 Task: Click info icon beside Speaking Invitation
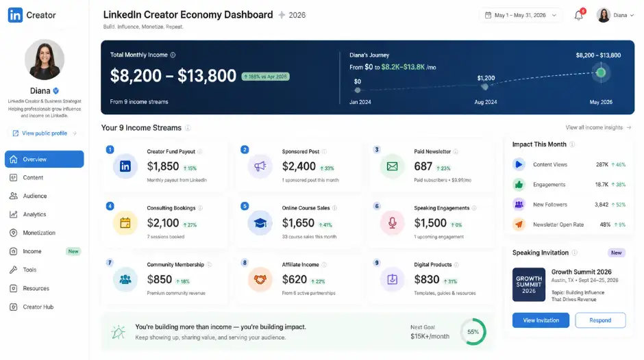pyautogui.click(x=575, y=253)
